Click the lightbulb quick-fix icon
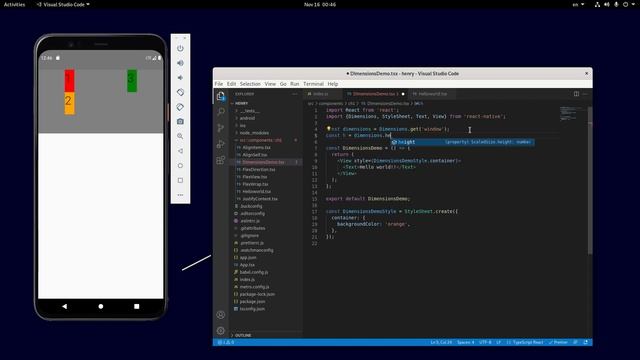The width and height of the screenshot is (640, 360). pos(328,129)
